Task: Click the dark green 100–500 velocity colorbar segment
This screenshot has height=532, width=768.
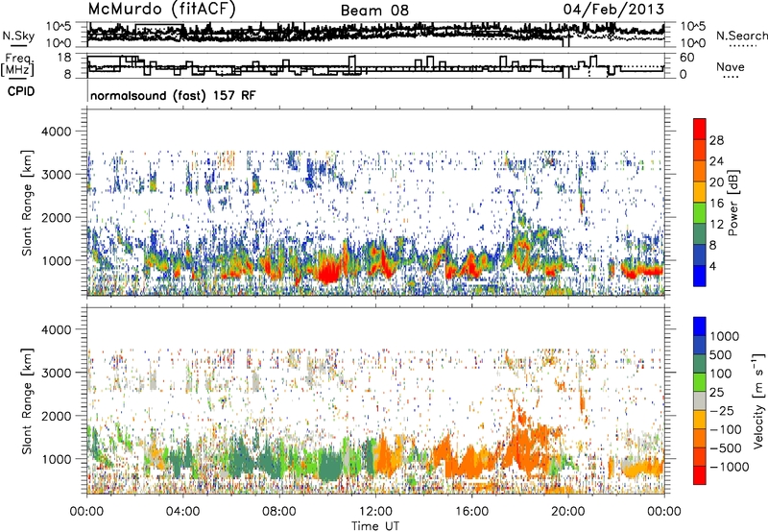Action: (700, 364)
